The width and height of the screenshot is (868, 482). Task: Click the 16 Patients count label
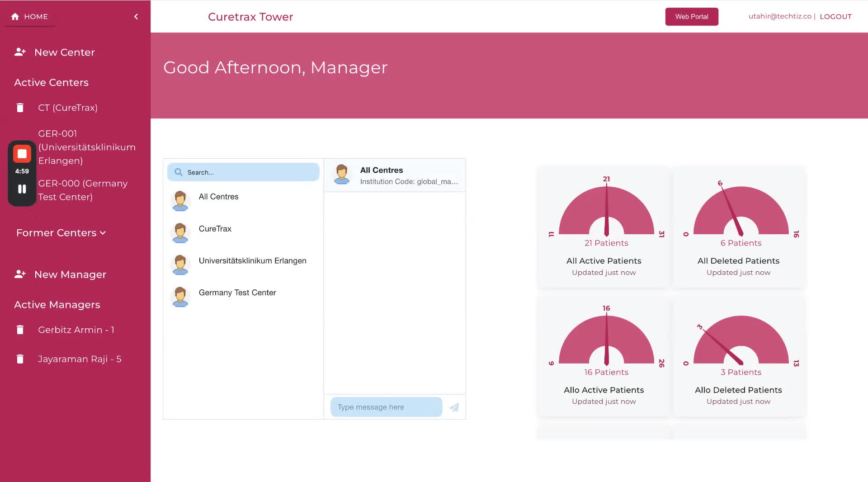[x=606, y=372]
